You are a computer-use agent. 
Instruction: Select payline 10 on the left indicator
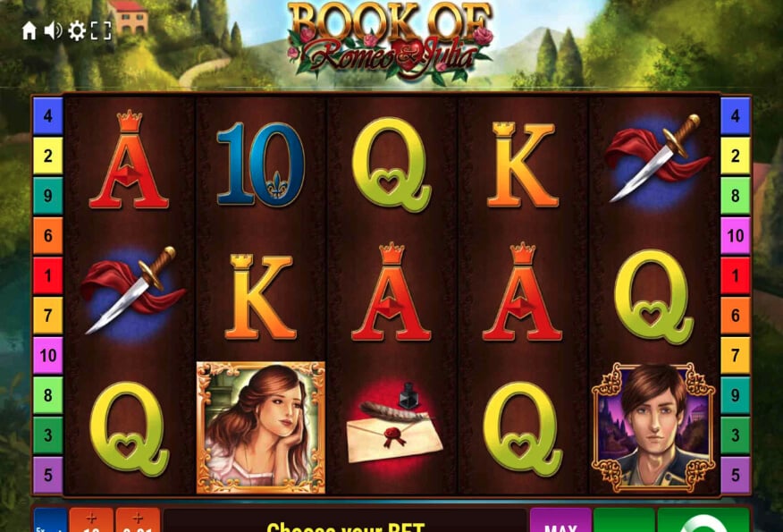coord(48,356)
